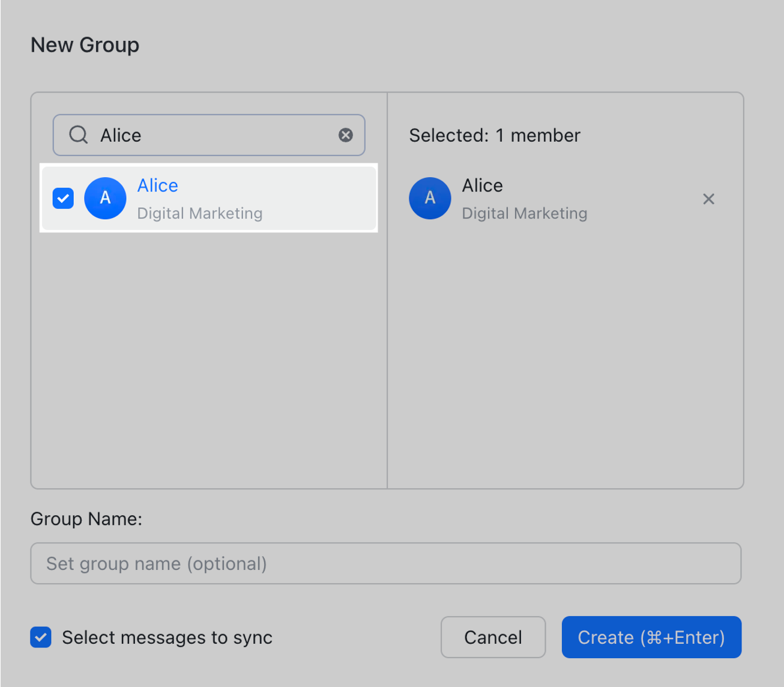Viewport: 784px width, 687px height.
Task: Click the Set group name field
Action: click(386, 563)
